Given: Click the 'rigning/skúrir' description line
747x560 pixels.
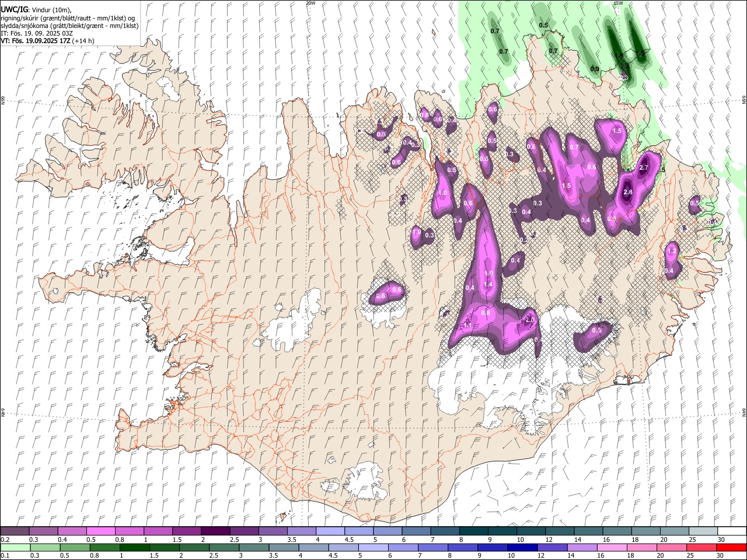Looking at the screenshot, I should click(x=67, y=18).
